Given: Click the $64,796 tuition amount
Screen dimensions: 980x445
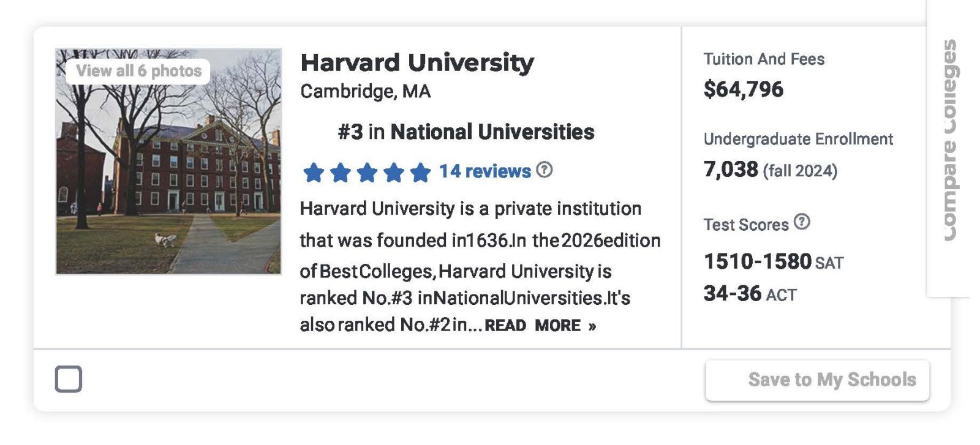Looking at the screenshot, I should [743, 89].
